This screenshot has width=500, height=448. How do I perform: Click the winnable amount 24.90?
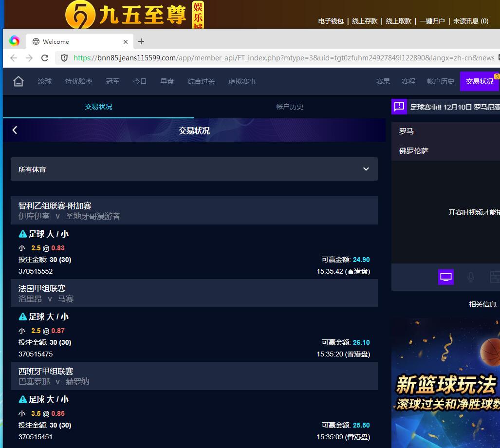(x=361, y=260)
